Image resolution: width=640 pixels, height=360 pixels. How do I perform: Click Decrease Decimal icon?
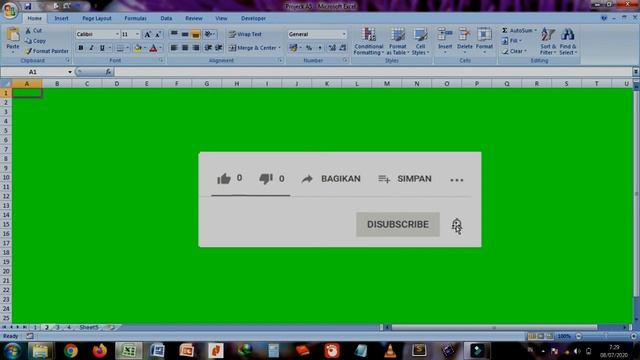(343, 48)
